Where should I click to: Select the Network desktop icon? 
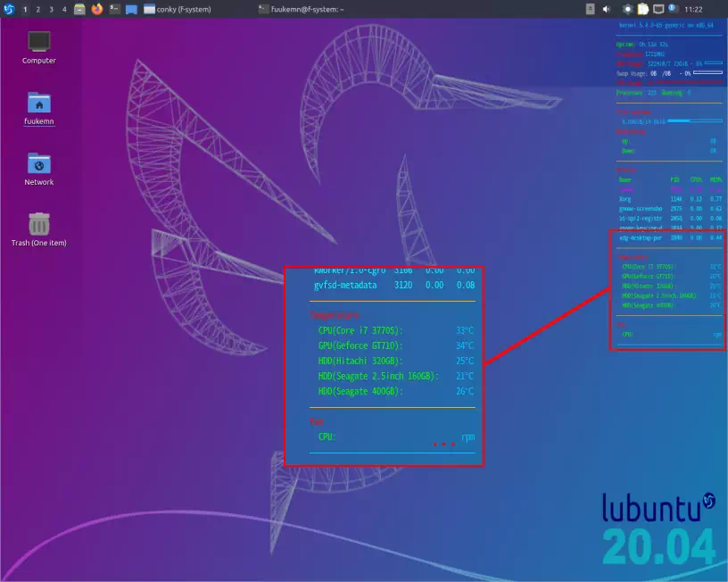(x=39, y=169)
